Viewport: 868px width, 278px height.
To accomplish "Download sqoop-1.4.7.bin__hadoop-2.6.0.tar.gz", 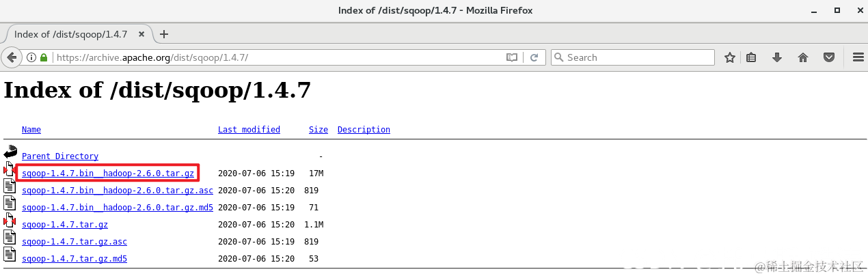I will pos(108,173).
